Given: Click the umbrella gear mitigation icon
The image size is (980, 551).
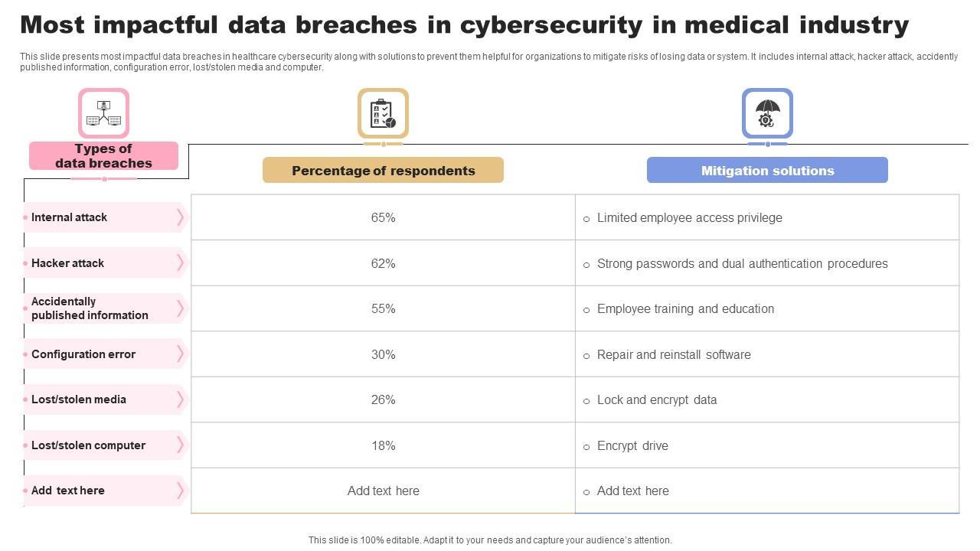Looking at the screenshot, I should 767,113.
